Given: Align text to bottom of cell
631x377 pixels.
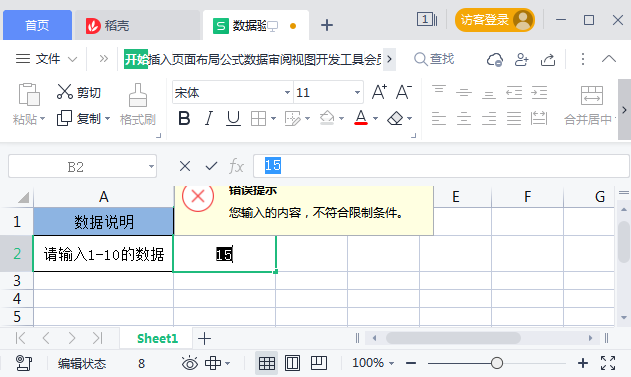Looking at the screenshot, I should point(489,94).
